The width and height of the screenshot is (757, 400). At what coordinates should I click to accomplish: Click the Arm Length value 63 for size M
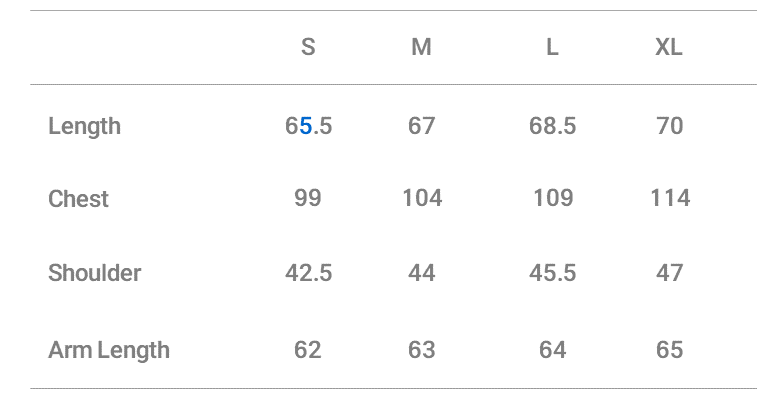click(422, 350)
